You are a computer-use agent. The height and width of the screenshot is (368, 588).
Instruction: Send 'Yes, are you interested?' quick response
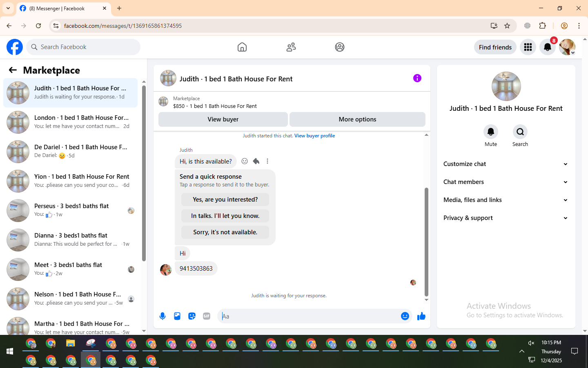tap(225, 200)
